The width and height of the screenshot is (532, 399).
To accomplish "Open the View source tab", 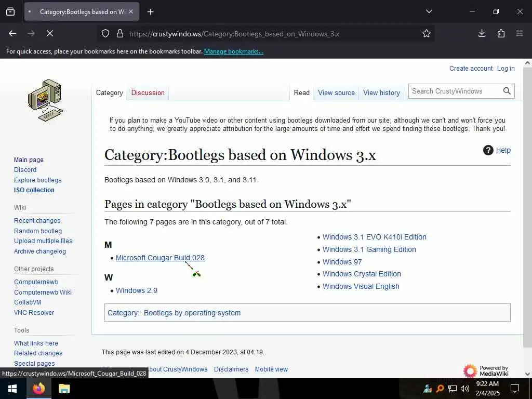I will [x=336, y=92].
